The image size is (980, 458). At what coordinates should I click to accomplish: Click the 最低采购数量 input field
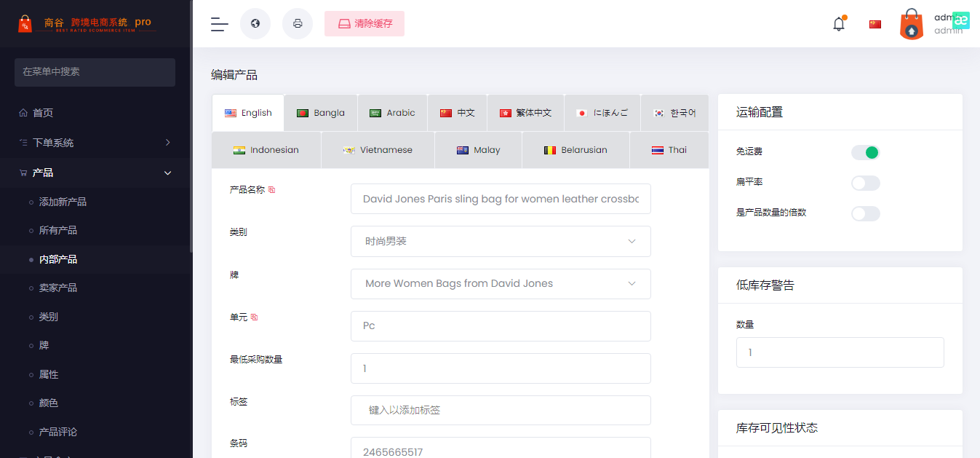coord(501,368)
